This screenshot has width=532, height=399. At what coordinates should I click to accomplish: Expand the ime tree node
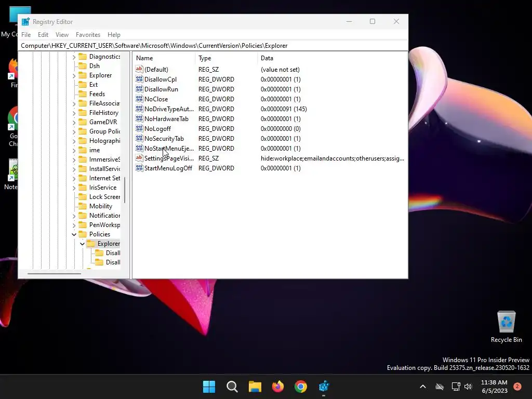click(74, 150)
